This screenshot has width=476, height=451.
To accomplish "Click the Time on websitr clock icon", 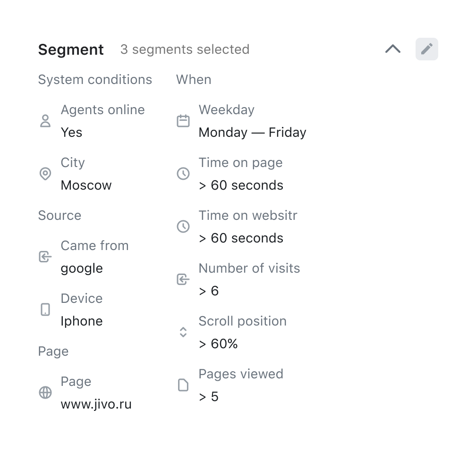I will tap(183, 227).
